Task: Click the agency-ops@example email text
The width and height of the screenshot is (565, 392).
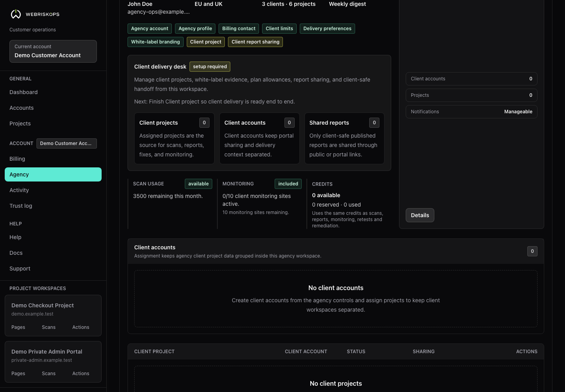Action: [x=159, y=12]
